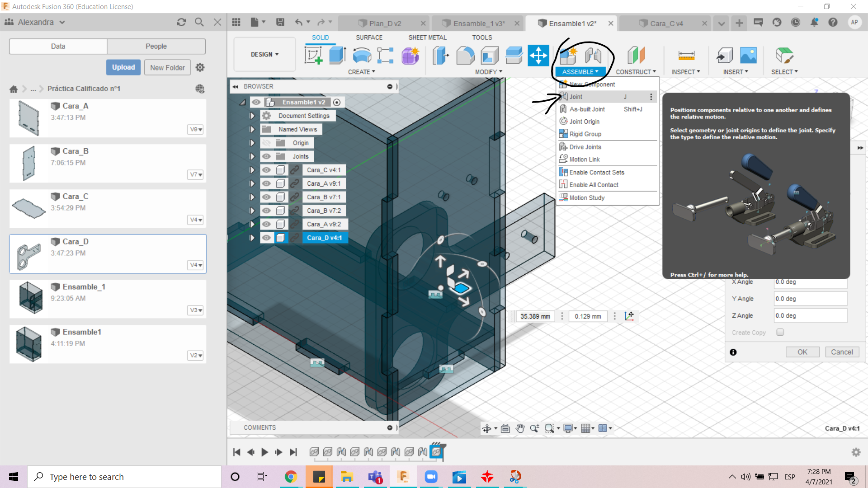Screen dimensions: 868x488
Task: Select the Move/Copy tool icon
Action: (x=538, y=56)
